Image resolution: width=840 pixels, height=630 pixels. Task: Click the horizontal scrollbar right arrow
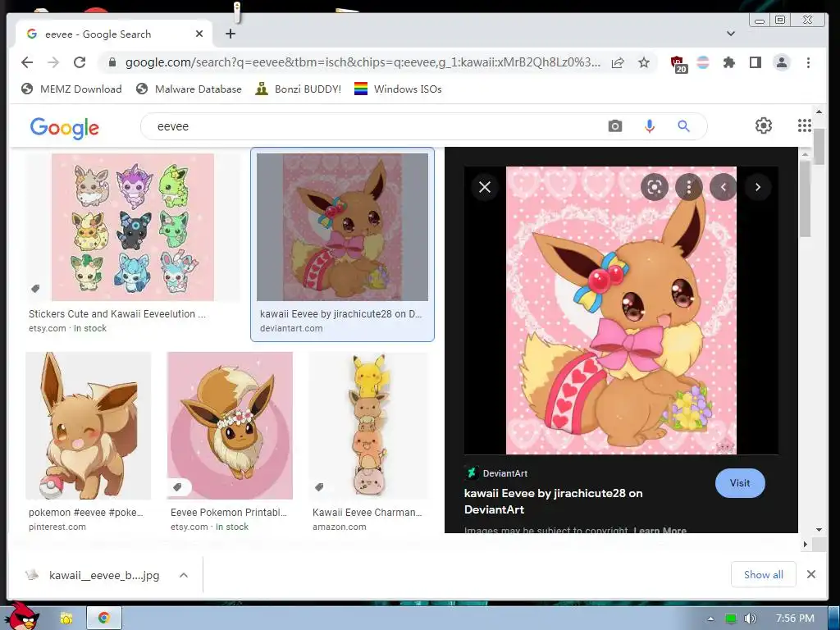pos(805,545)
